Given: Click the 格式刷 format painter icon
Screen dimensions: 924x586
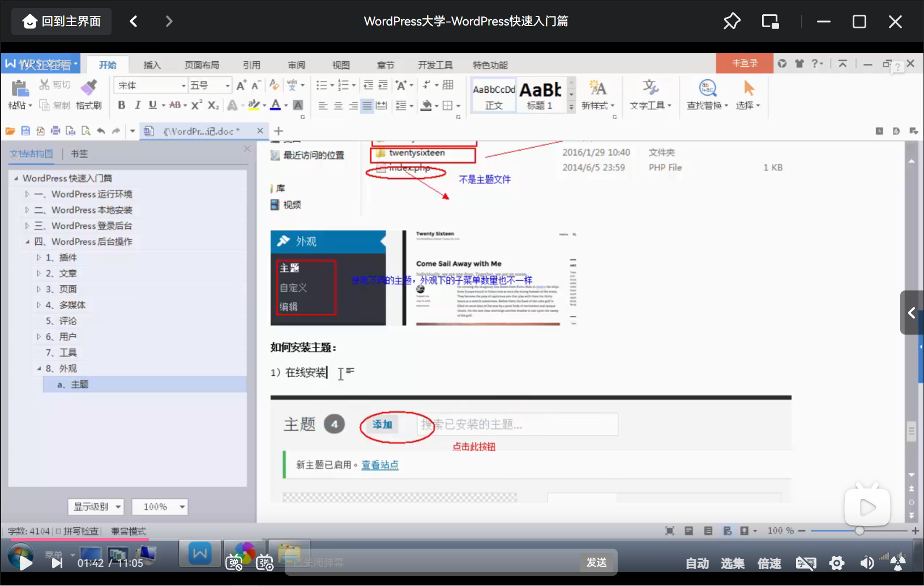Looking at the screenshot, I should pyautogui.click(x=89, y=88).
